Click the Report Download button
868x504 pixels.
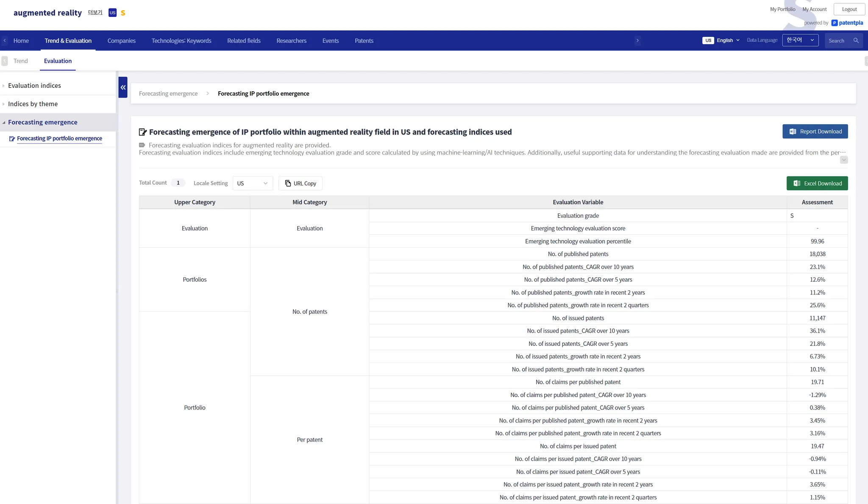815,132
